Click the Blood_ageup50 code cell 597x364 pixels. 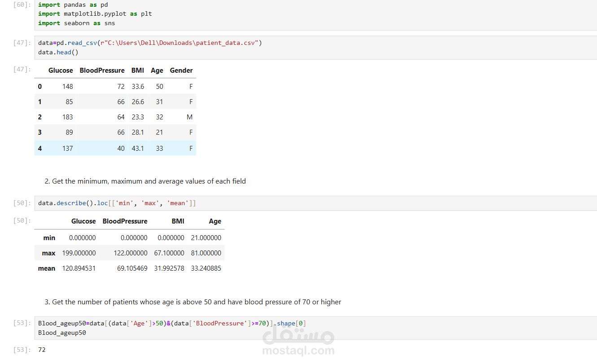pos(316,328)
